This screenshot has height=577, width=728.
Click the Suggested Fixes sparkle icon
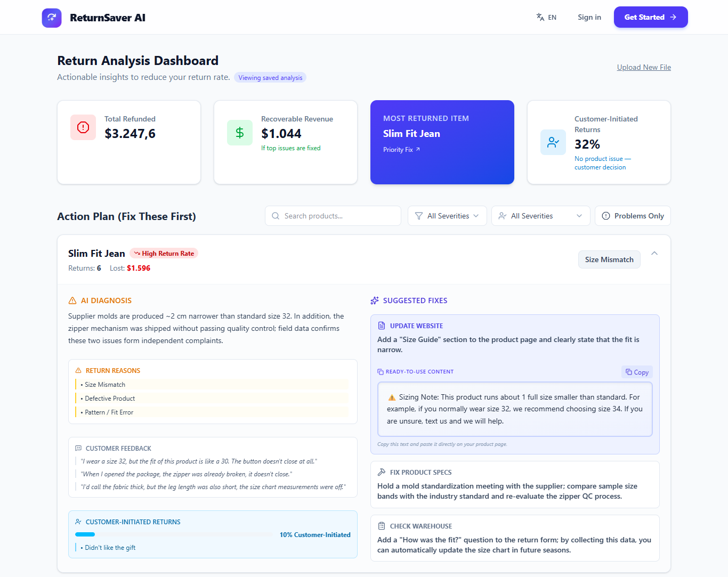(x=374, y=300)
